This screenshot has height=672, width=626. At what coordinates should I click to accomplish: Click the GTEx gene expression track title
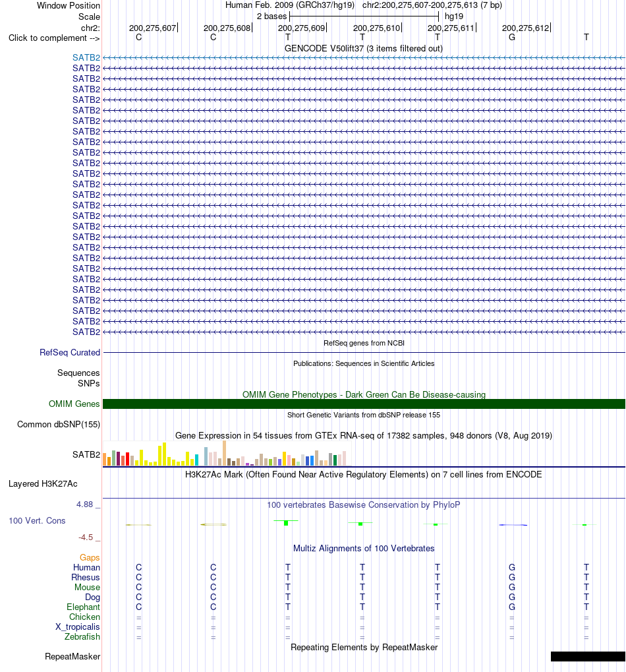tap(364, 435)
